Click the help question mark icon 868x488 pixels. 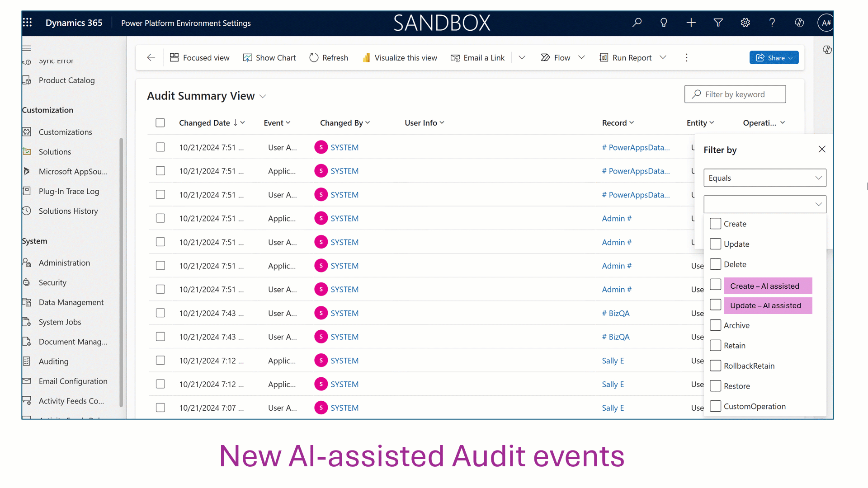[x=772, y=23]
